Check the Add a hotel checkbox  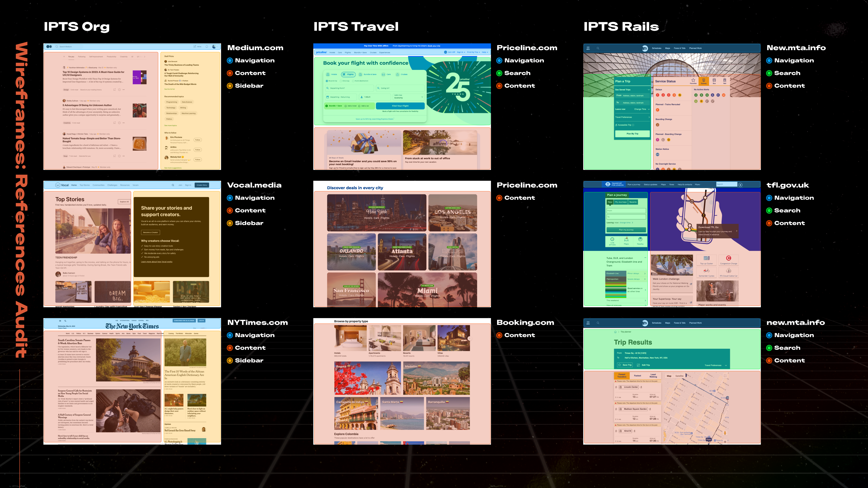[x=346, y=106]
